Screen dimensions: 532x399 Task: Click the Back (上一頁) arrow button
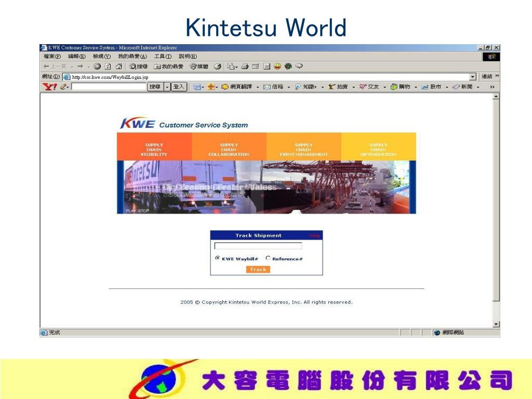click(x=55, y=66)
